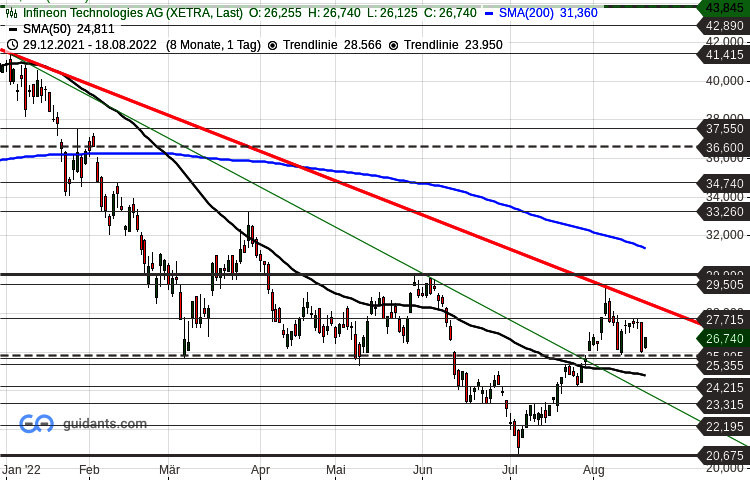Click the 29,505 price level tag
The width and height of the screenshot is (750, 480).
pos(724,285)
